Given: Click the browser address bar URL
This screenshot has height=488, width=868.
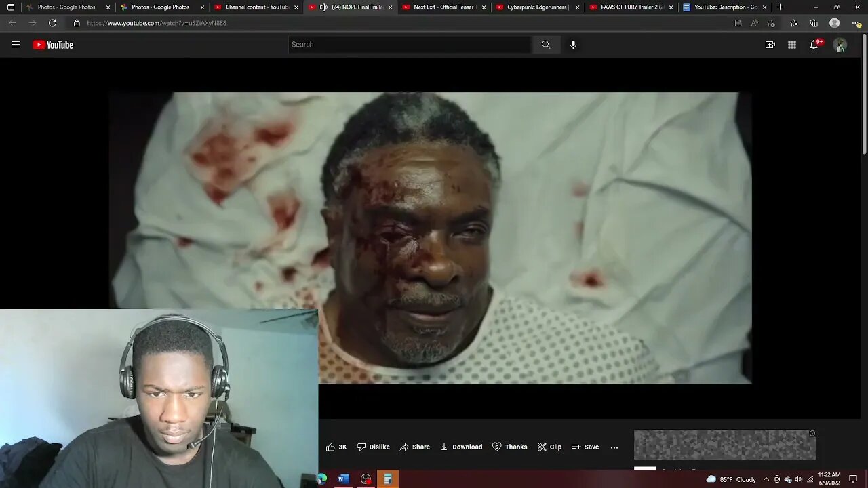Looking at the screenshot, I should coord(157,23).
